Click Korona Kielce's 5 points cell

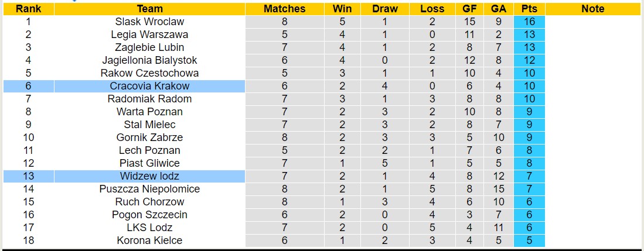pyautogui.click(x=529, y=240)
